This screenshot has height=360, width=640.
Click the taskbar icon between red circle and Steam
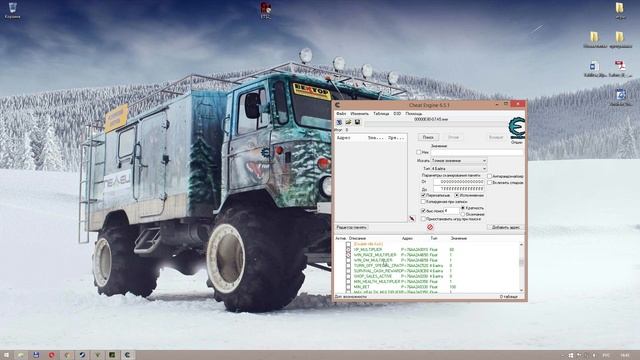click(67, 355)
